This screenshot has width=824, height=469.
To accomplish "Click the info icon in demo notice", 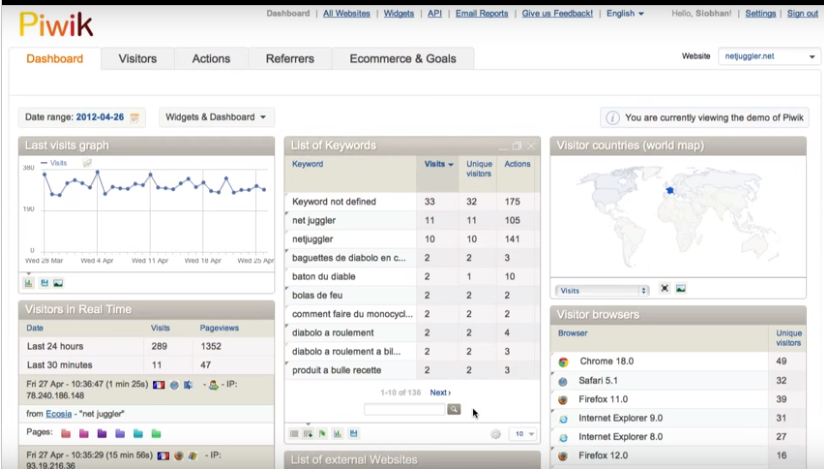I will [x=613, y=118].
